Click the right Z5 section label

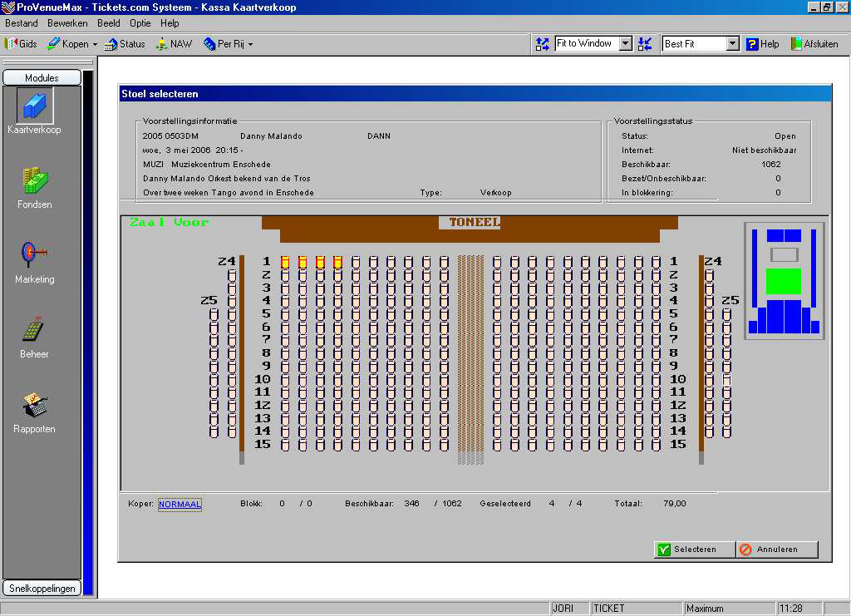pos(730,300)
